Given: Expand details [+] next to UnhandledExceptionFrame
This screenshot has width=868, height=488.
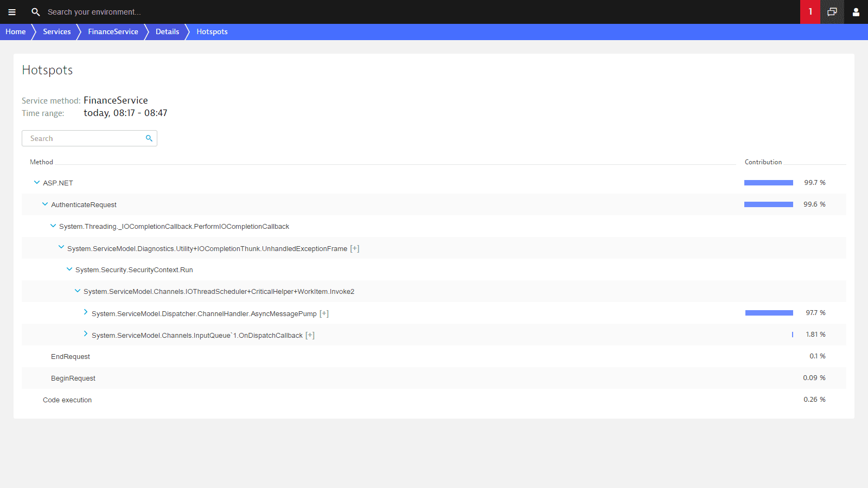Looking at the screenshot, I should [355, 248].
